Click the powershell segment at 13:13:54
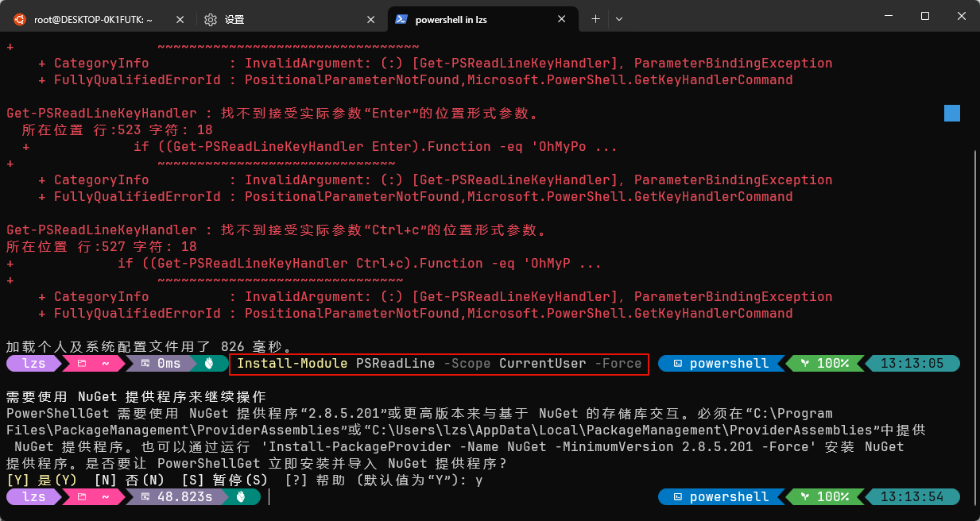Screen dimensions: 980x521 pyautogui.click(x=722, y=497)
